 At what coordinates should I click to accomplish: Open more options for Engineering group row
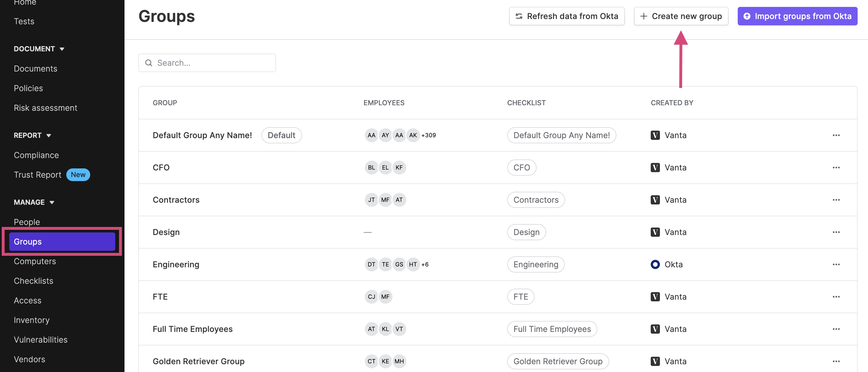(836, 264)
